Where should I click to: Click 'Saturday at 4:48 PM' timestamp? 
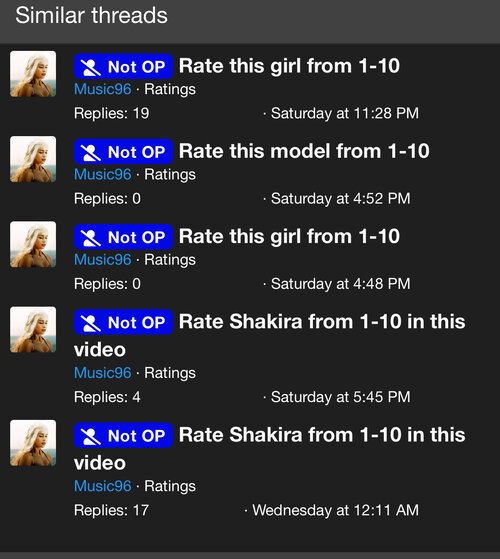341,284
